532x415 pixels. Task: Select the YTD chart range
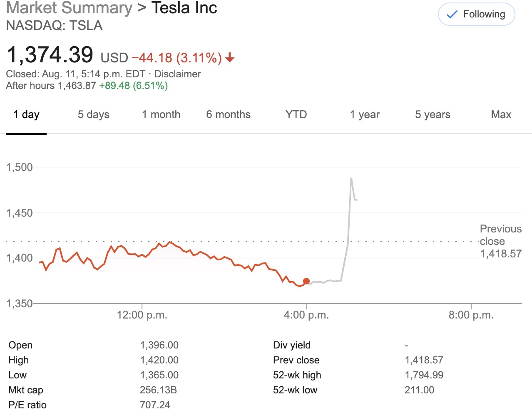[296, 114]
